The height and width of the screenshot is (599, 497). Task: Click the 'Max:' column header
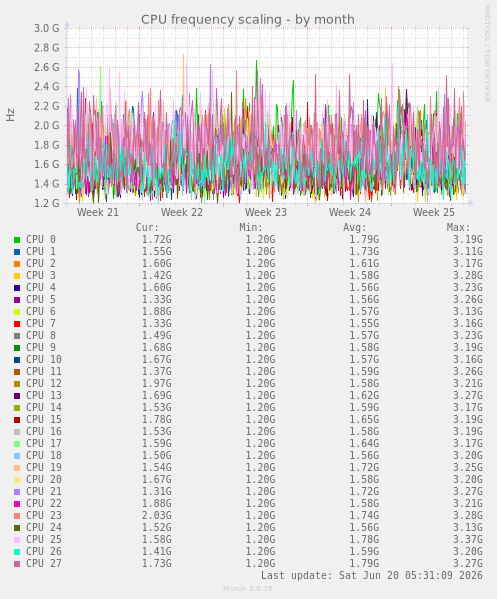pos(458,228)
